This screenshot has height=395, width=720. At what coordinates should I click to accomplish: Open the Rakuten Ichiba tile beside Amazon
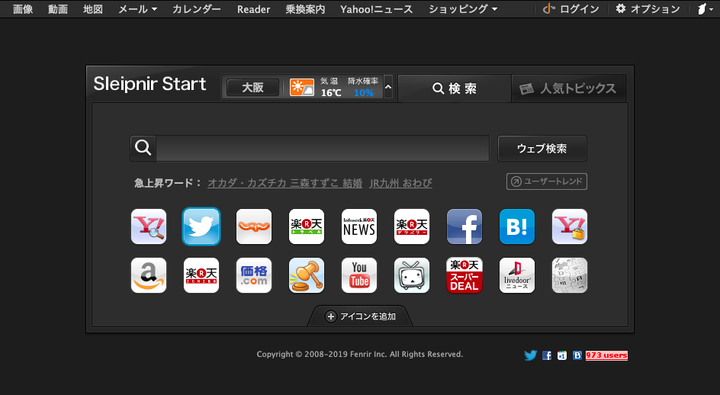pyautogui.click(x=201, y=275)
